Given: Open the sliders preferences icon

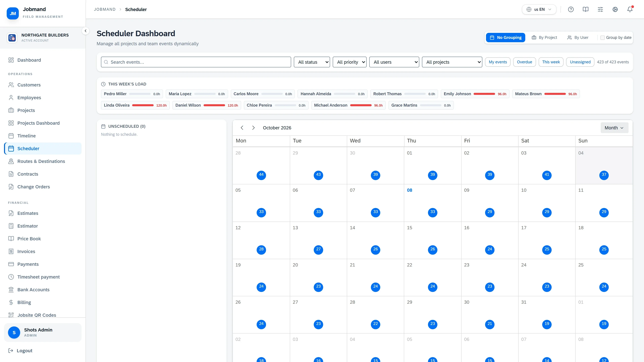Looking at the screenshot, I should 600,10.
